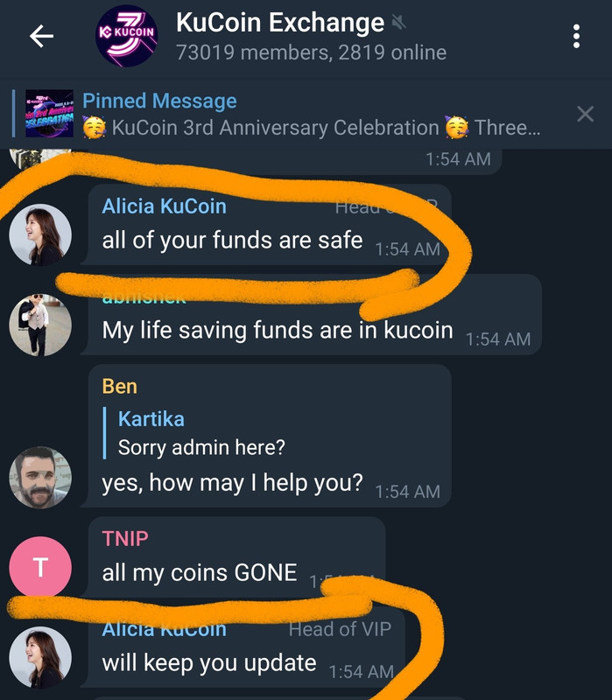Open the pinned message thumbnail

pyautogui.click(x=50, y=114)
